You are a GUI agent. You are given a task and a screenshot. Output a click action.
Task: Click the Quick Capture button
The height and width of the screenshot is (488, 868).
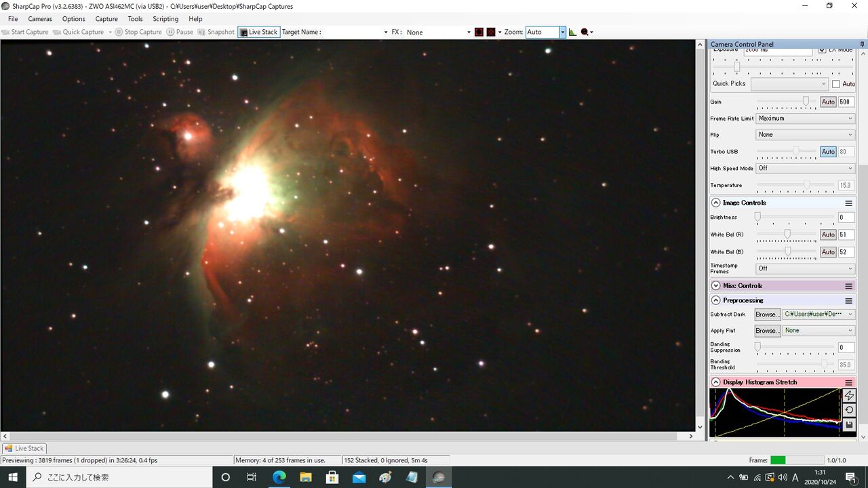pos(79,32)
